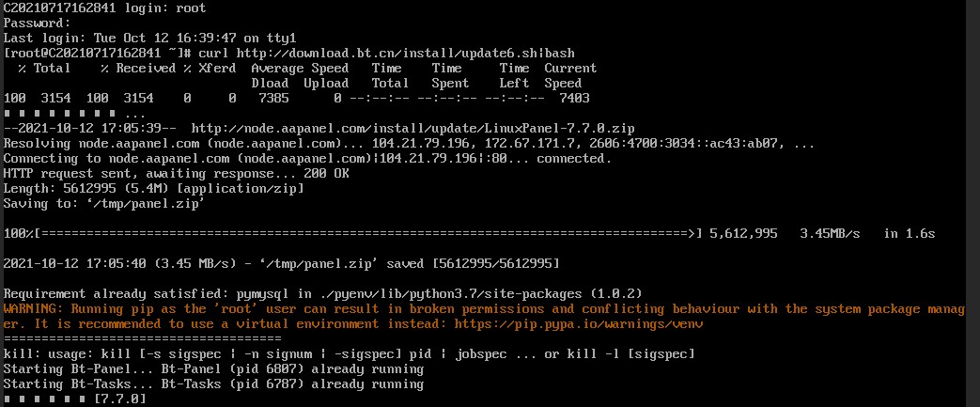Click the [7.7.0] version text at bottom
The width and height of the screenshot is (980, 407).
pos(120,399)
